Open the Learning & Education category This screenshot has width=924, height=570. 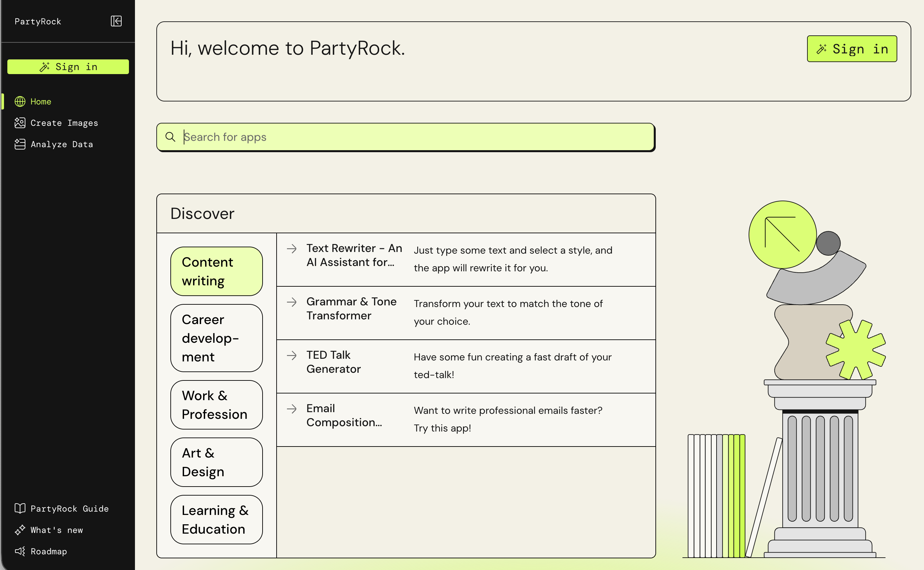point(216,519)
